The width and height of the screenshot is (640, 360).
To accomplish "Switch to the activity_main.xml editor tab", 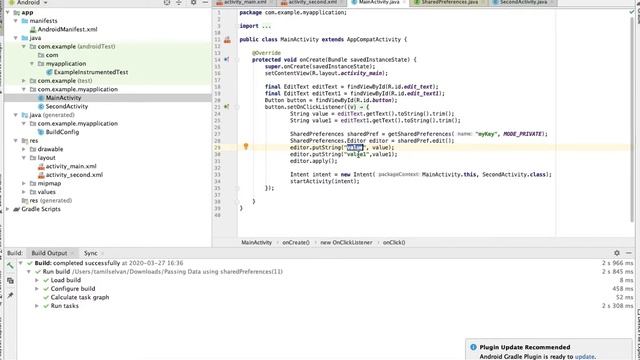I will click(x=245, y=2).
